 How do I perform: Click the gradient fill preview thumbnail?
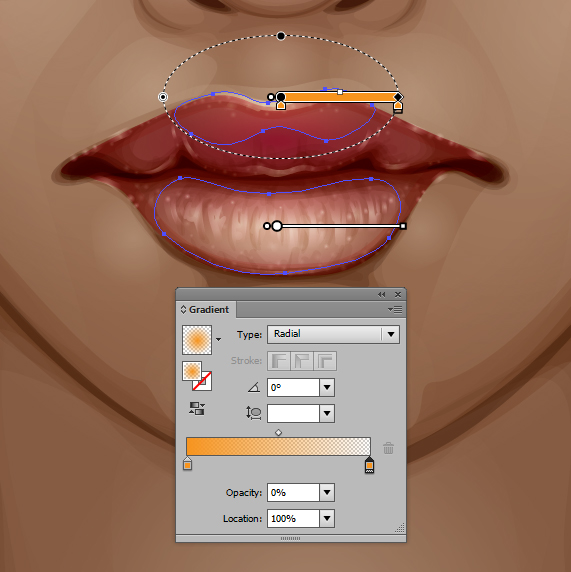[197, 340]
